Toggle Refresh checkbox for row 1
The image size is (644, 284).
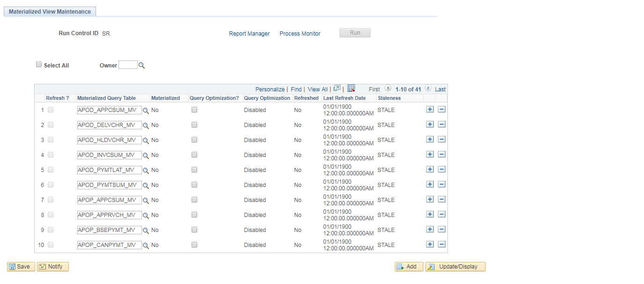[x=51, y=110]
